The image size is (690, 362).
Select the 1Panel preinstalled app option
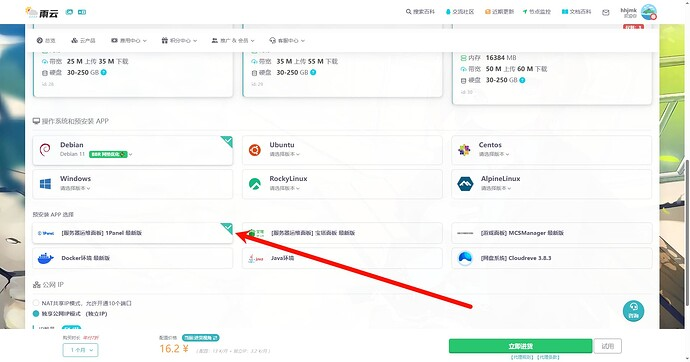132,233
